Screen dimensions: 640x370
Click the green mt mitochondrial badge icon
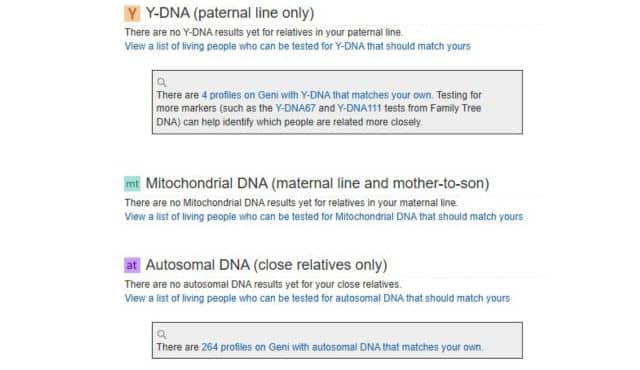tap(132, 184)
